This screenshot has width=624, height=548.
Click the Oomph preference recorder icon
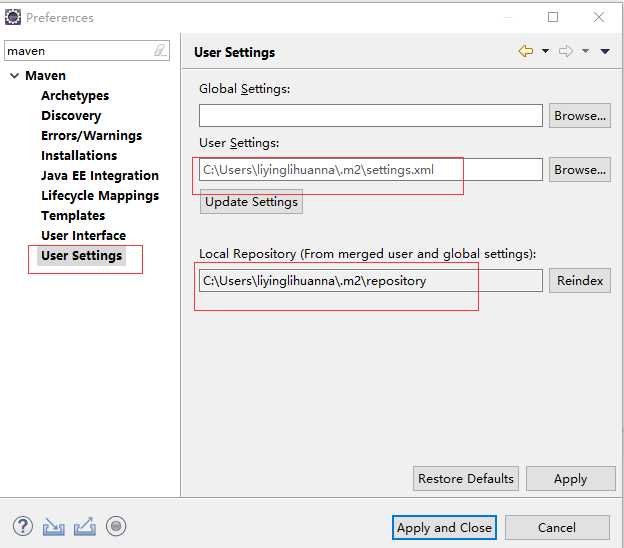[x=116, y=526]
